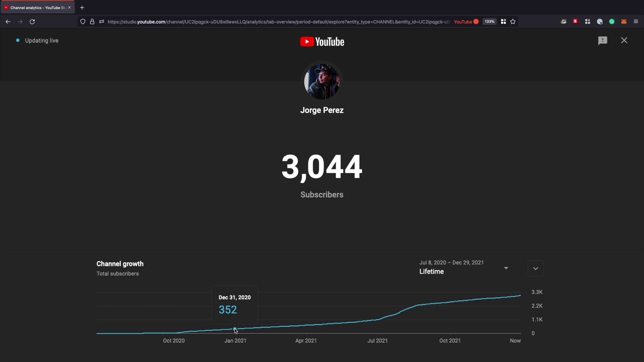Click the Apr 2021 axis label
Image resolution: width=644 pixels, height=362 pixels.
pyautogui.click(x=306, y=341)
